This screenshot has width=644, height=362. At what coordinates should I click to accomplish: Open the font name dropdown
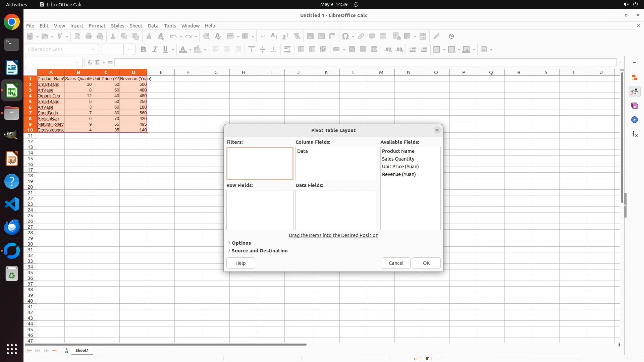(93, 50)
